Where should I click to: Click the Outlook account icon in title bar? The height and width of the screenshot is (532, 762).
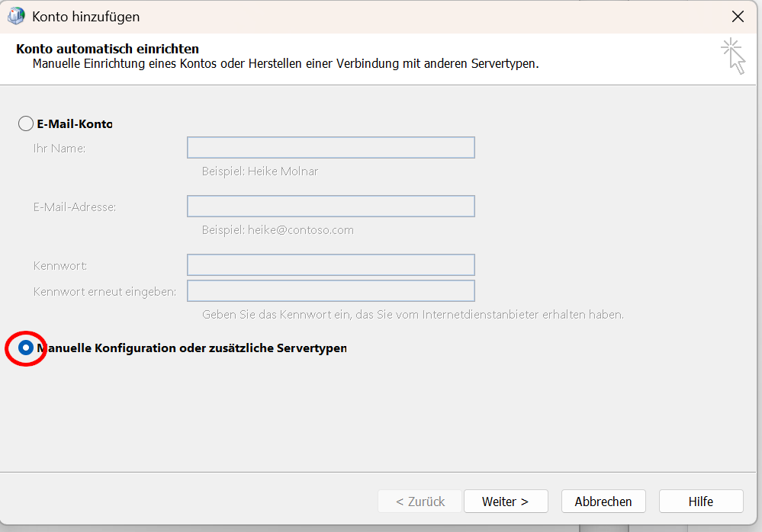point(15,16)
